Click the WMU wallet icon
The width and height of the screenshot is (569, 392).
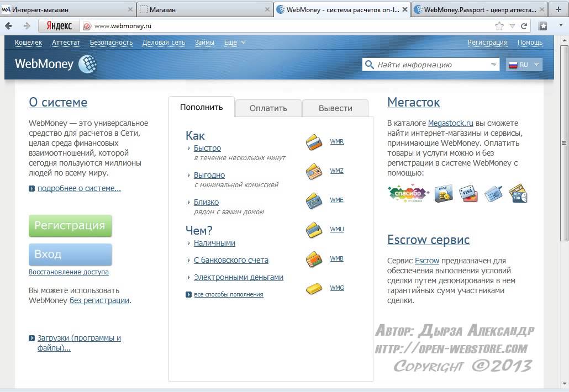[314, 230]
